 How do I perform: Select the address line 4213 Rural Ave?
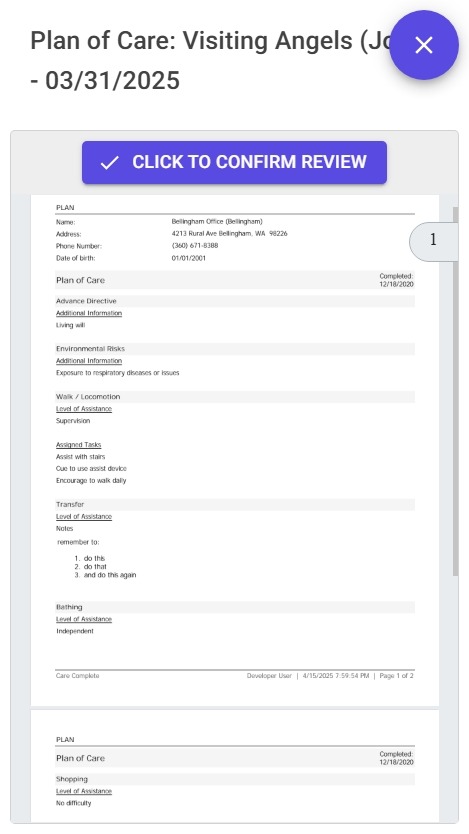[229, 233]
